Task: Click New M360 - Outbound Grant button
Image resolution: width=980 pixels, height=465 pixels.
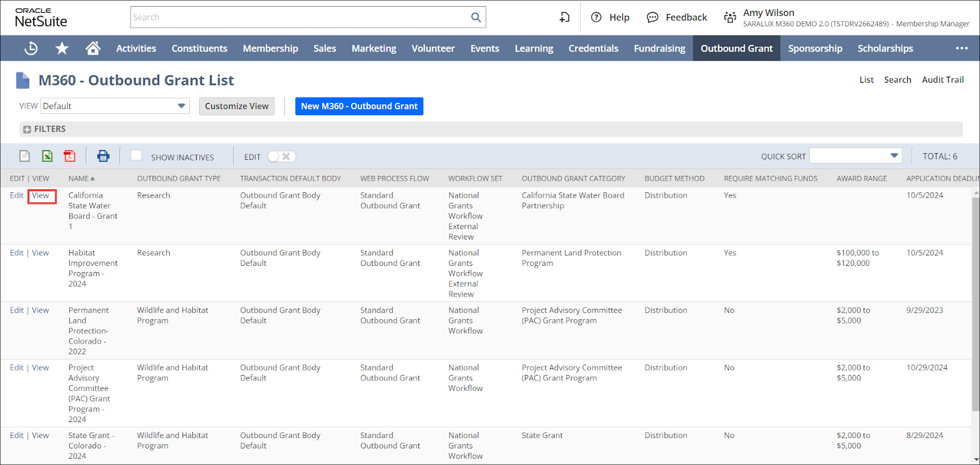Action: click(359, 106)
